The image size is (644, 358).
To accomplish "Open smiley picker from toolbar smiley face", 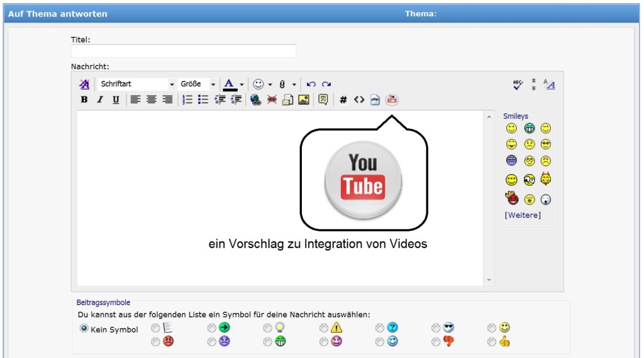I will tap(258, 84).
